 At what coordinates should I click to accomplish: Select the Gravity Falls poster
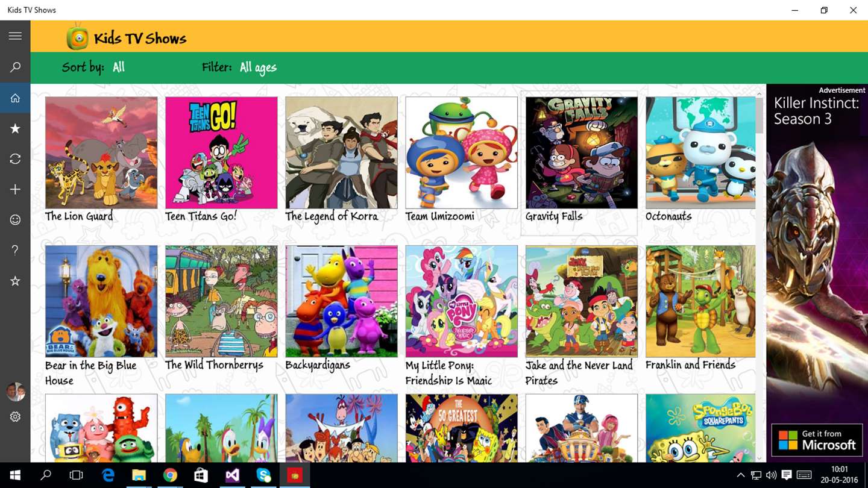click(x=581, y=152)
